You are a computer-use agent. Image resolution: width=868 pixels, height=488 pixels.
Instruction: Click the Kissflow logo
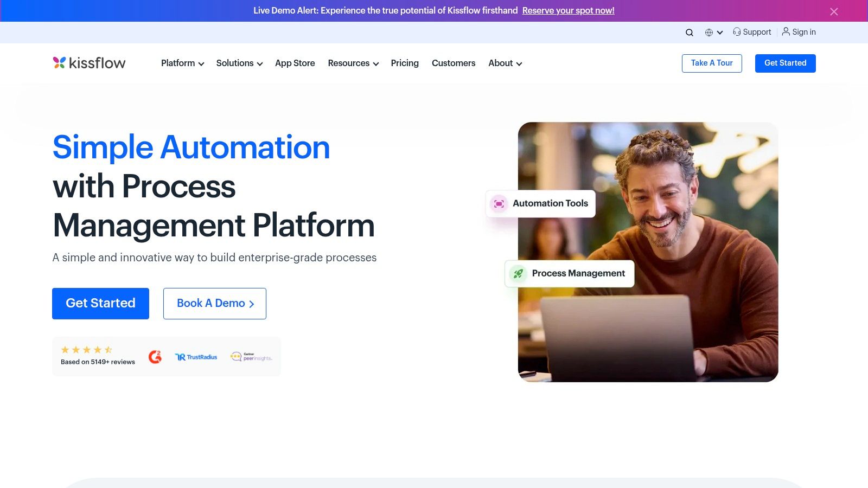[89, 63]
